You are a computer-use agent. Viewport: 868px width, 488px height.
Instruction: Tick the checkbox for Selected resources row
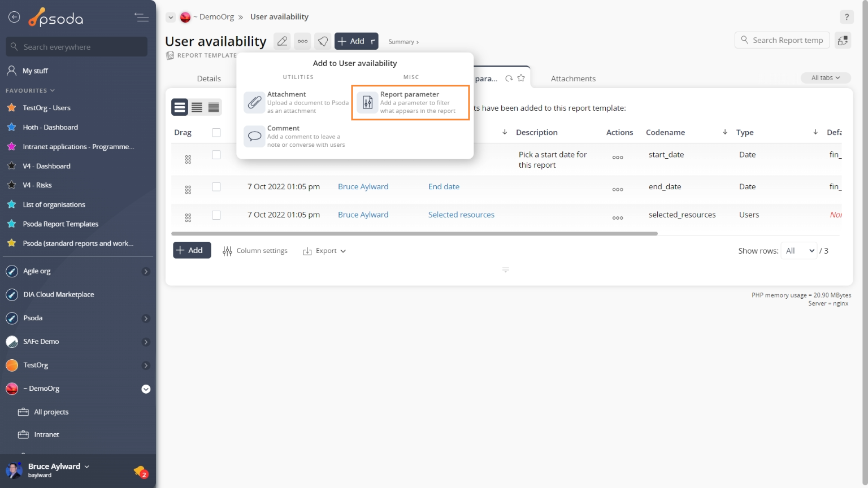216,215
